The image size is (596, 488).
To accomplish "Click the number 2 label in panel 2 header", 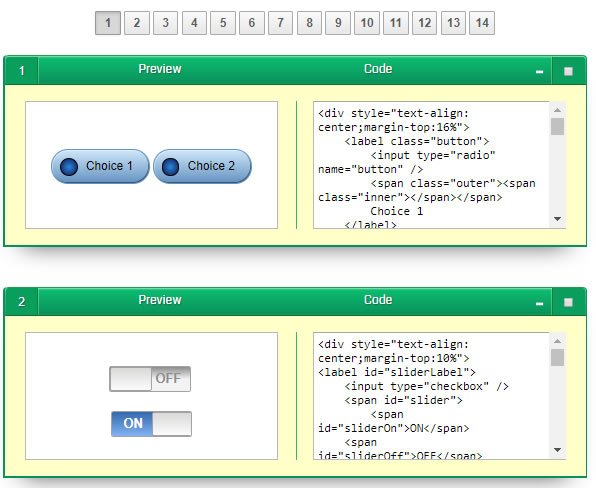I will (x=21, y=302).
